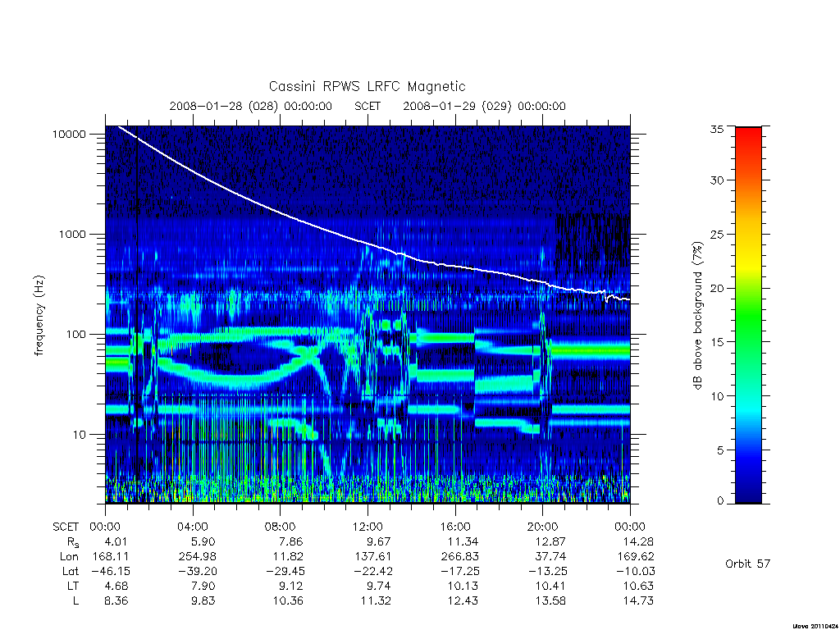Click the 10 frequency tick label
The height and width of the screenshot is (630, 840).
(x=80, y=435)
